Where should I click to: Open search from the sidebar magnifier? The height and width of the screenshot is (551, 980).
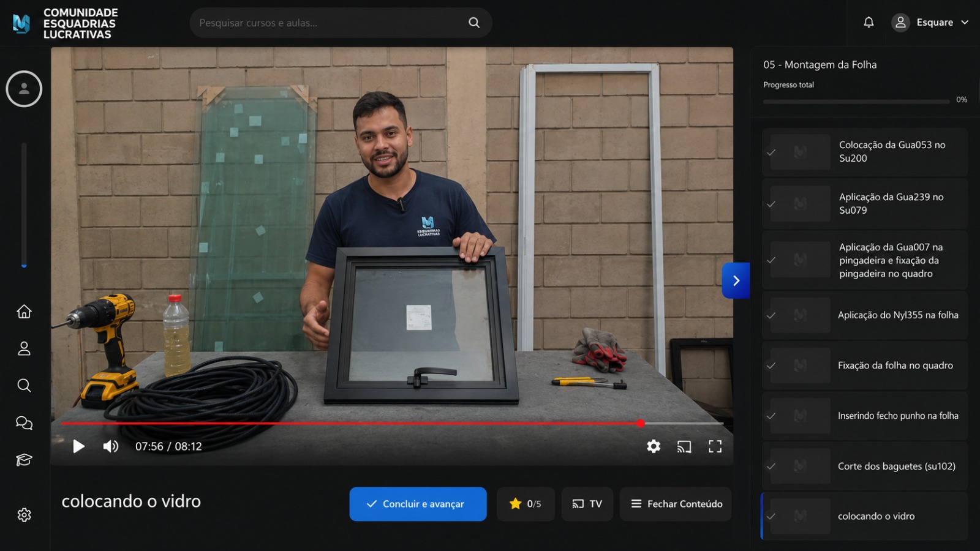(x=24, y=385)
